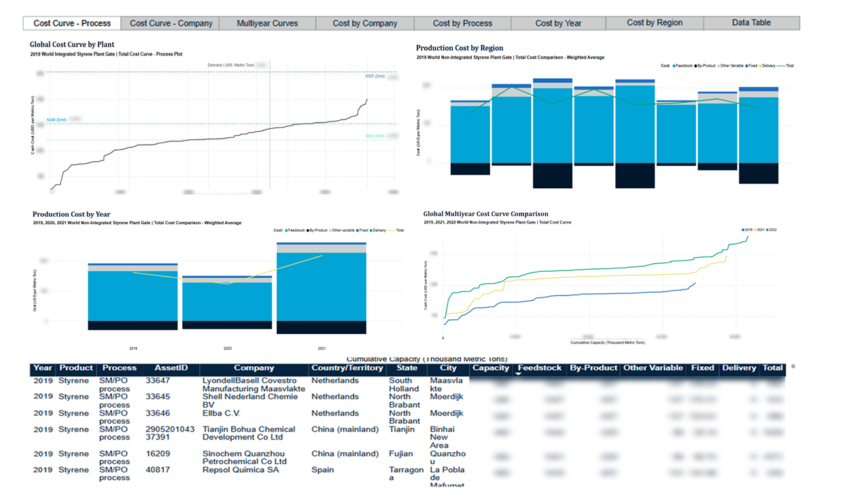Click the Fixed legend dot in Production Cost by Region
Screen dimensions: 845x504
(746, 66)
